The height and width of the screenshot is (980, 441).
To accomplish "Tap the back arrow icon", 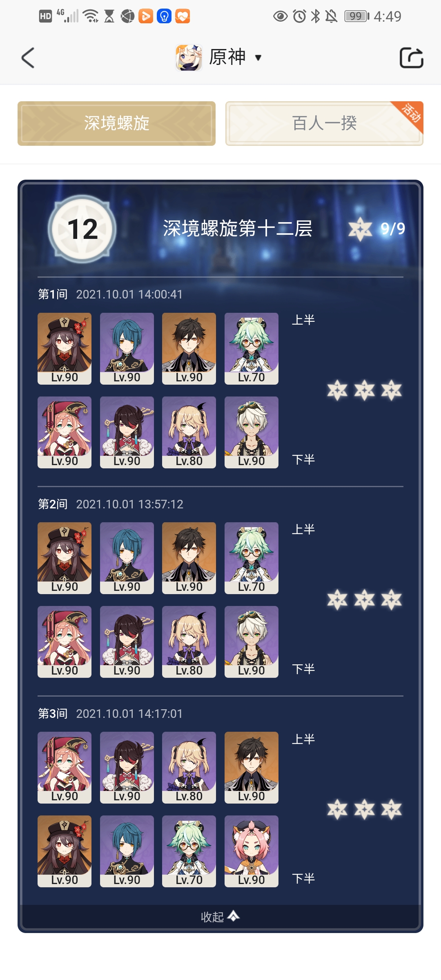I will [28, 58].
